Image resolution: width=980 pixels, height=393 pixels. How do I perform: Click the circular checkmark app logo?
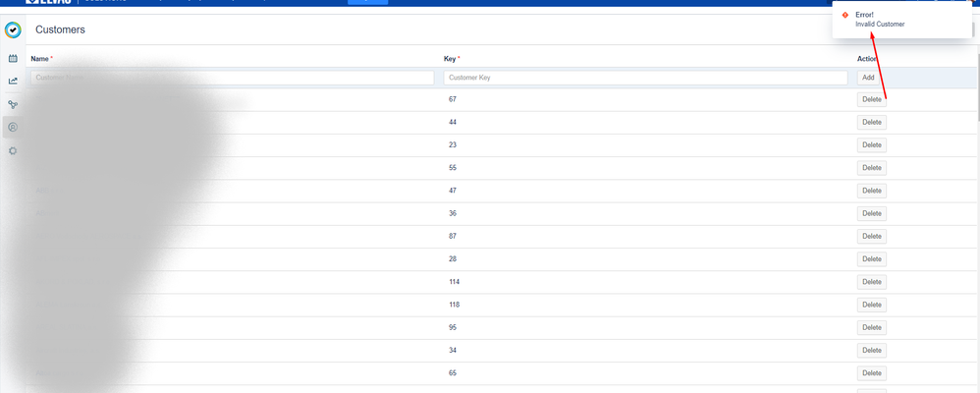point(13,29)
